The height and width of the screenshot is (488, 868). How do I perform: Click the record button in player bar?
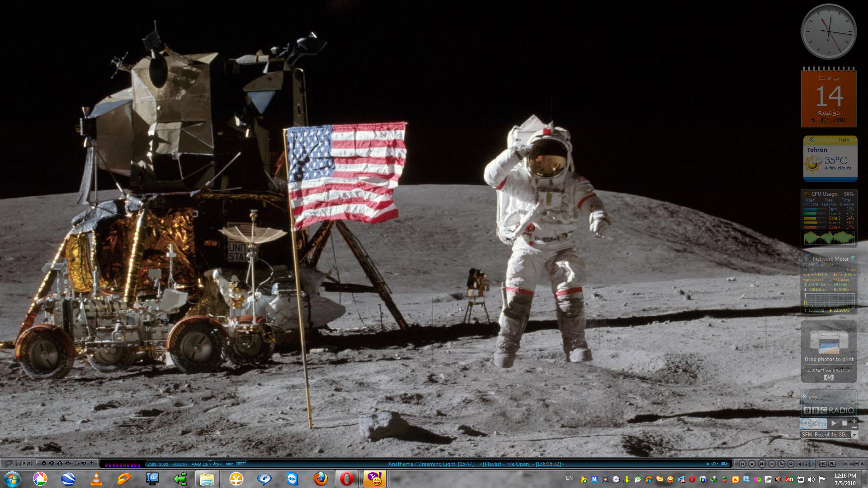[x=791, y=464]
